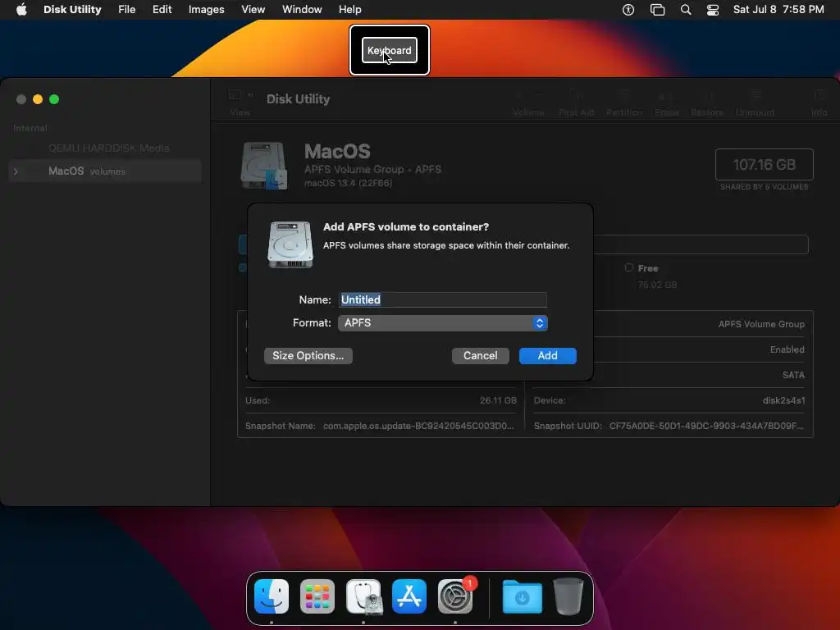Click the SATA connection value

pyautogui.click(x=793, y=375)
